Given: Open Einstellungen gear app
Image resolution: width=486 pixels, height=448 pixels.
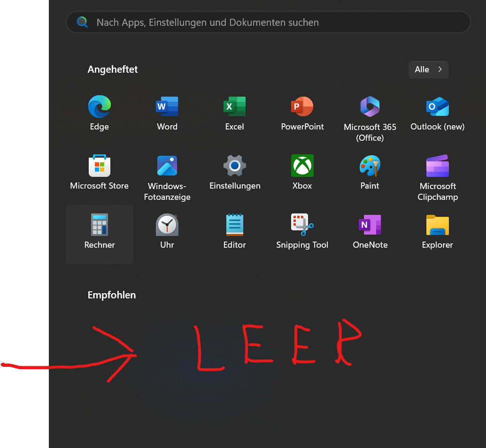Looking at the screenshot, I should tap(235, 172).
